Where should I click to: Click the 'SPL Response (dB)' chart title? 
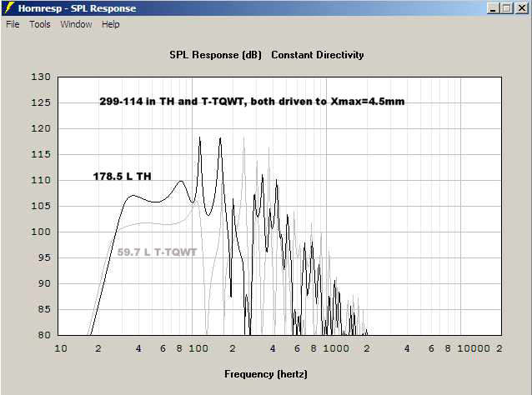pyautogui.click(x=215, y=55)
